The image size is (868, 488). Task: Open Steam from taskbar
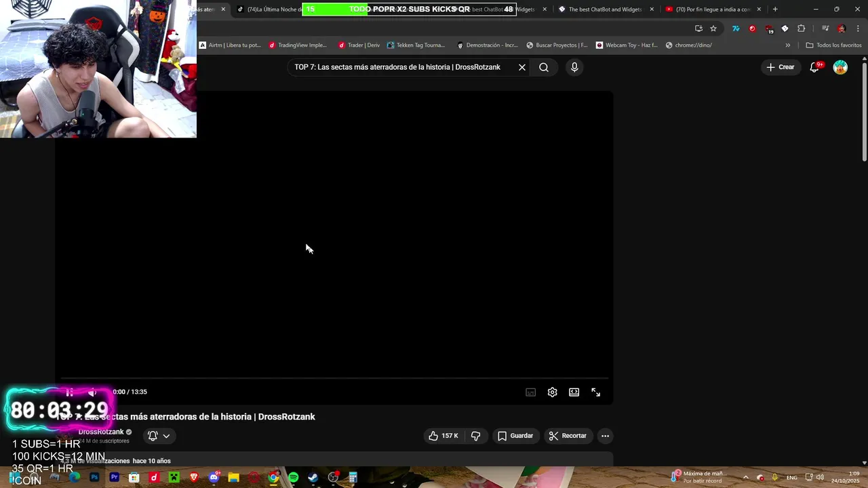point(313,477)
